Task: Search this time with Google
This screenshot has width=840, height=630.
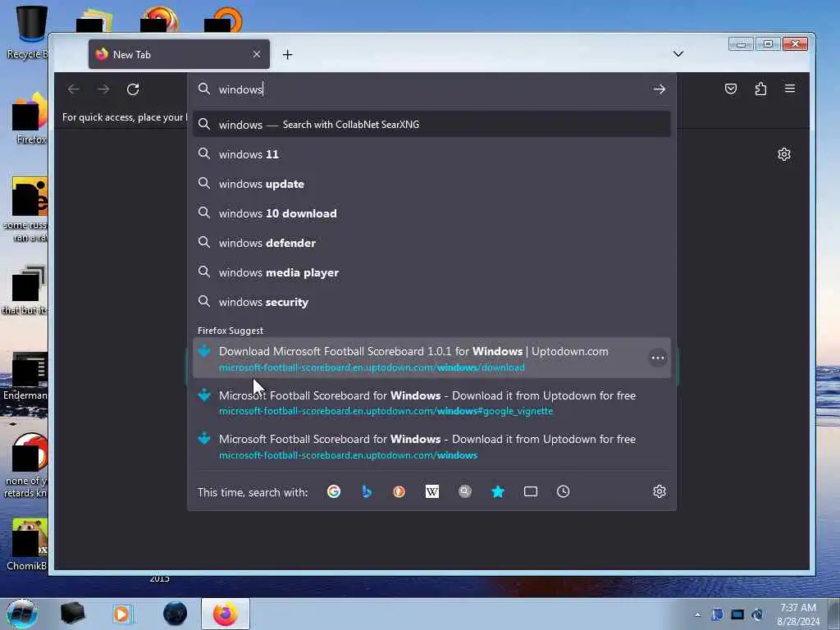Action: (334, 491)
